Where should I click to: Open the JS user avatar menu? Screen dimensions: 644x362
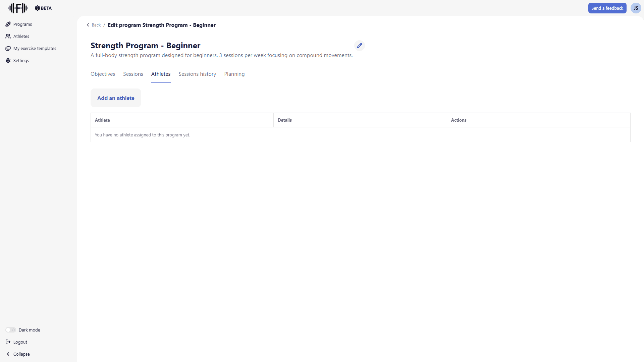point(636,8)
